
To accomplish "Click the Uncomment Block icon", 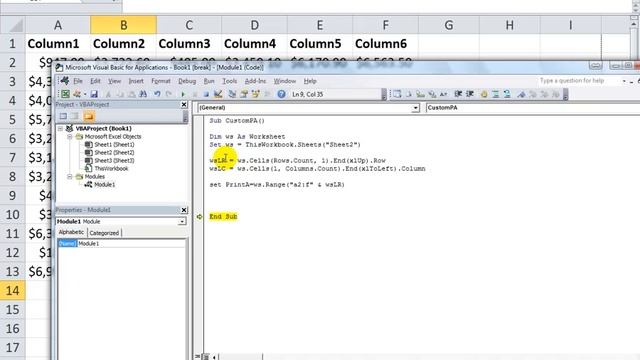I will (x=507, y=94).
